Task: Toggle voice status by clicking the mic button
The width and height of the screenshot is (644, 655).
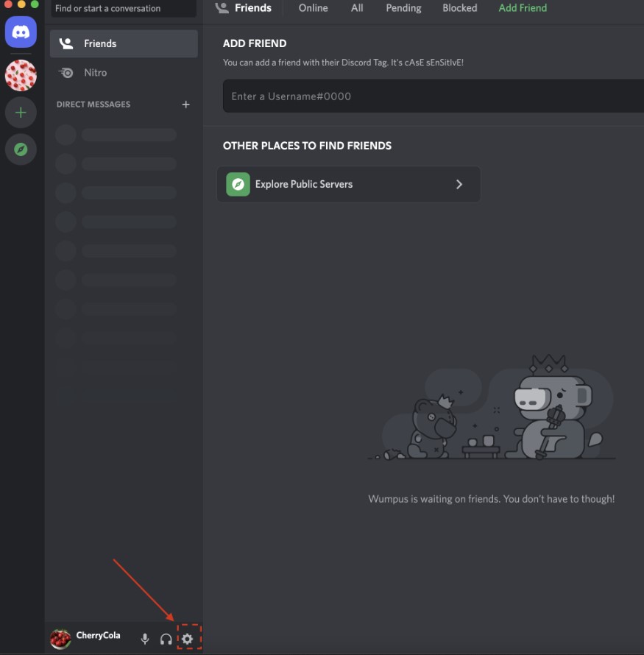Action: tap(144, 639)
